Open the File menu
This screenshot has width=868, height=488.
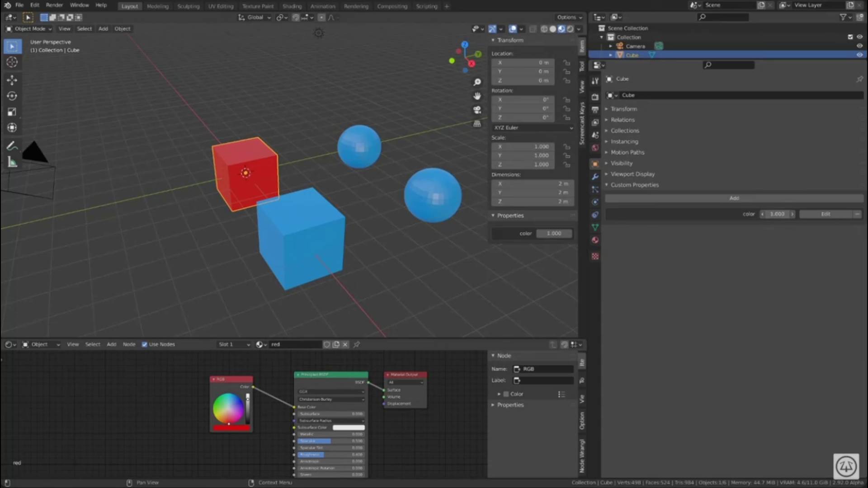coord(19,5)
